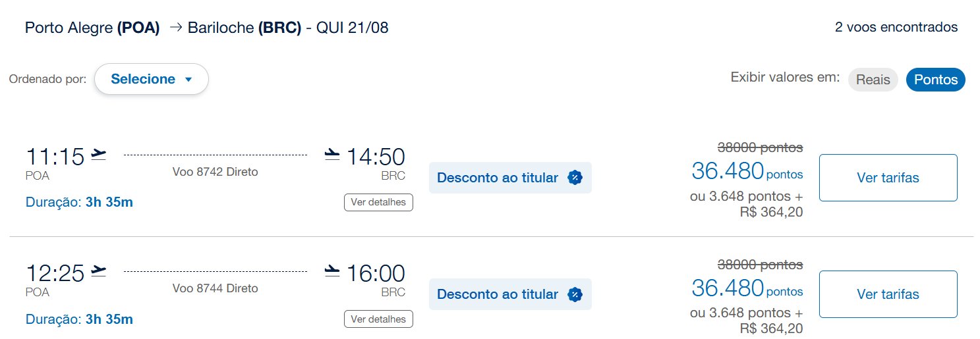Open the Selecione sort dropdown
Screen dimensions: 980x339
tap(152, 79)
